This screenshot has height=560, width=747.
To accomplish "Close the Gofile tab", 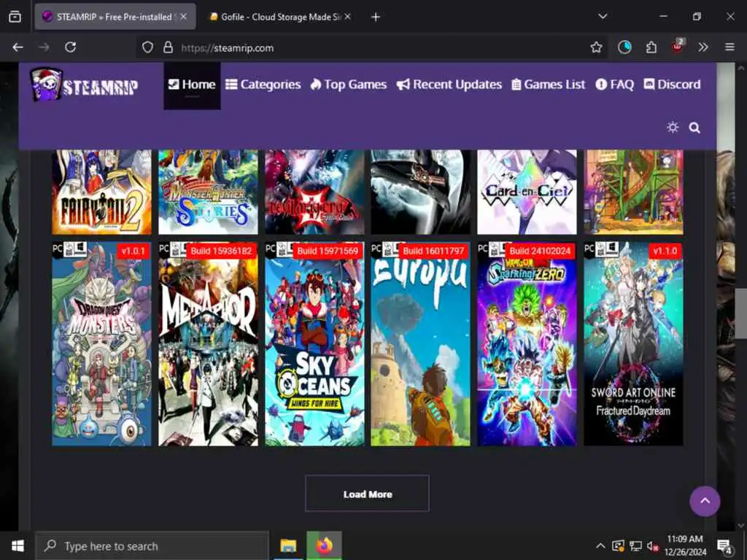I will tap(348, 17).
